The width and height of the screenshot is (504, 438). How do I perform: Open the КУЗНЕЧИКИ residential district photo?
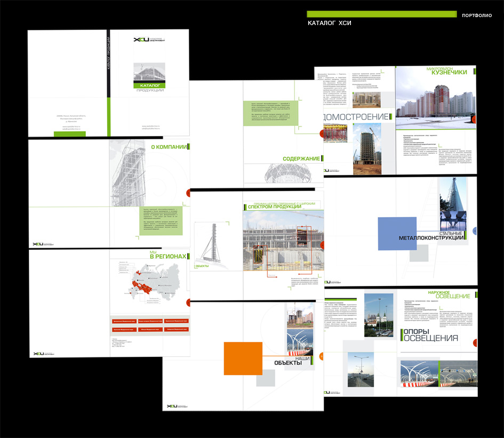tap(436, 98)
